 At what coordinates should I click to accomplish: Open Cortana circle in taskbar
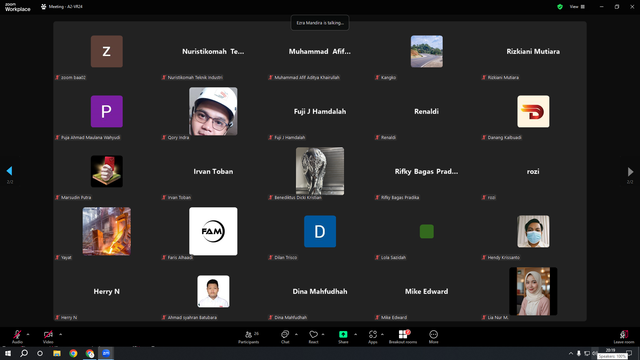[x=40, y=353]
